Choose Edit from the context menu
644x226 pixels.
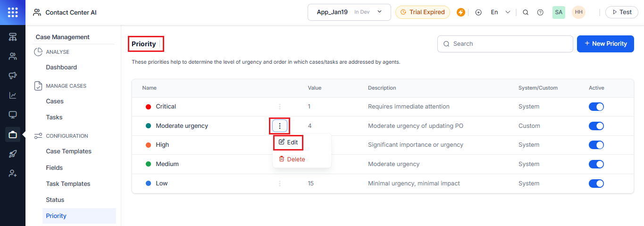coord(288,142)
